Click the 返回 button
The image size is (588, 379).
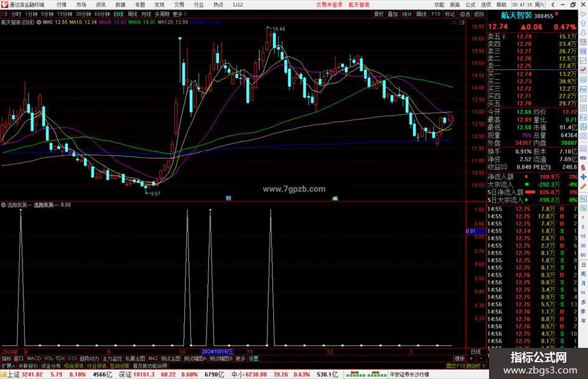click(x=479, y=14)
